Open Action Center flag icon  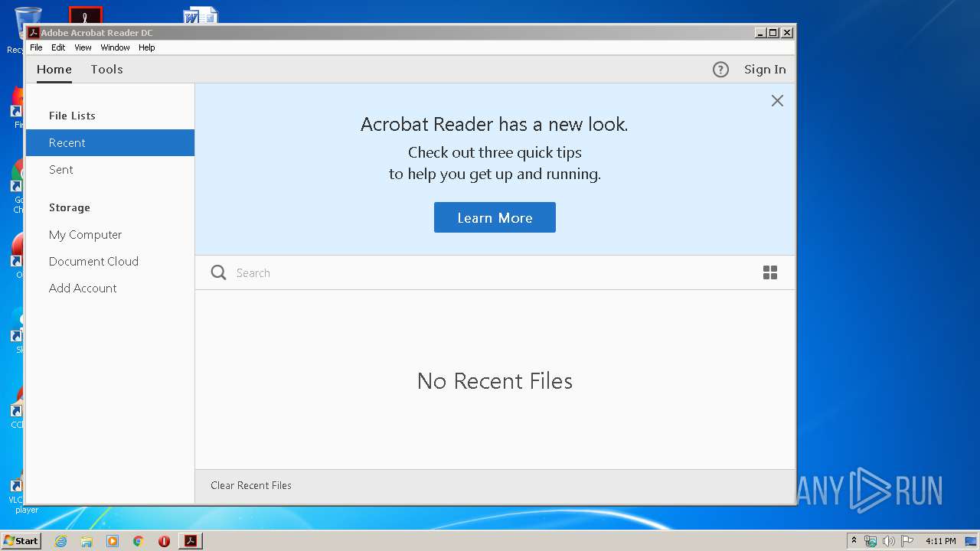click(x=907, y=541)
